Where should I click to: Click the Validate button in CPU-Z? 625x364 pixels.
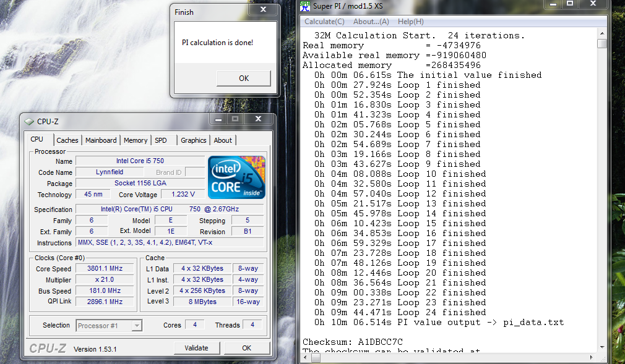[x=197, y=348]
